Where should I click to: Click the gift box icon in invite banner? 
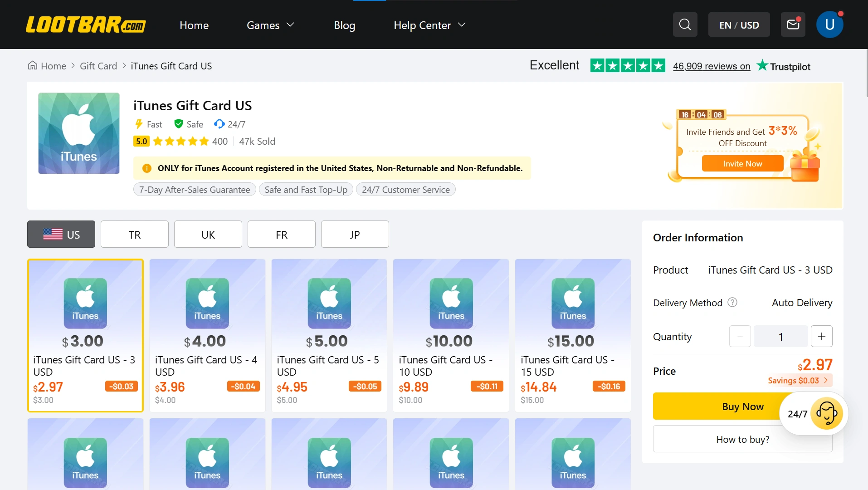(x=805, y=165)
